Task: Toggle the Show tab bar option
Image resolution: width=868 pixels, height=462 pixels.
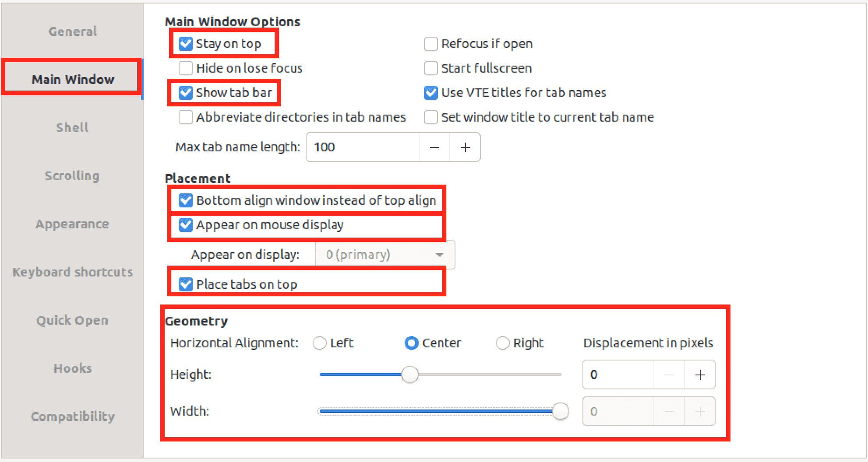Action: click(186, 92)
